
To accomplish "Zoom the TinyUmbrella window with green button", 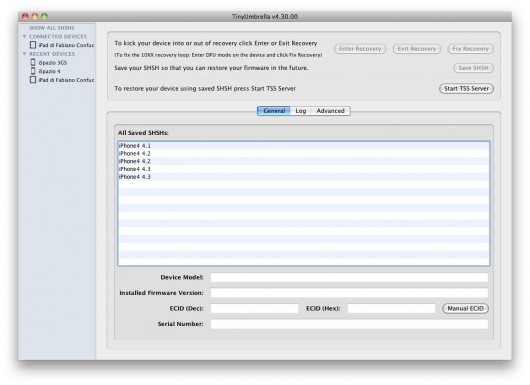I will click(x=45, y=16).
